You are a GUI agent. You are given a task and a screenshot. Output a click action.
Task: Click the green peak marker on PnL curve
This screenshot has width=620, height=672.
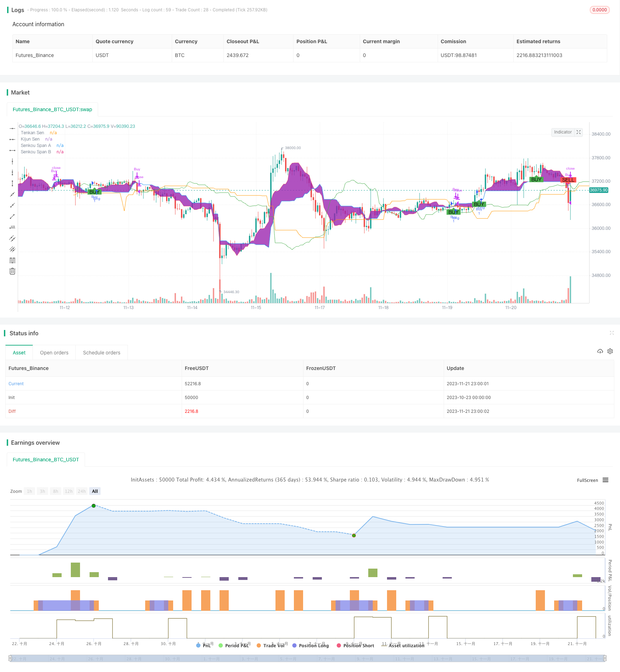[93, 506]
